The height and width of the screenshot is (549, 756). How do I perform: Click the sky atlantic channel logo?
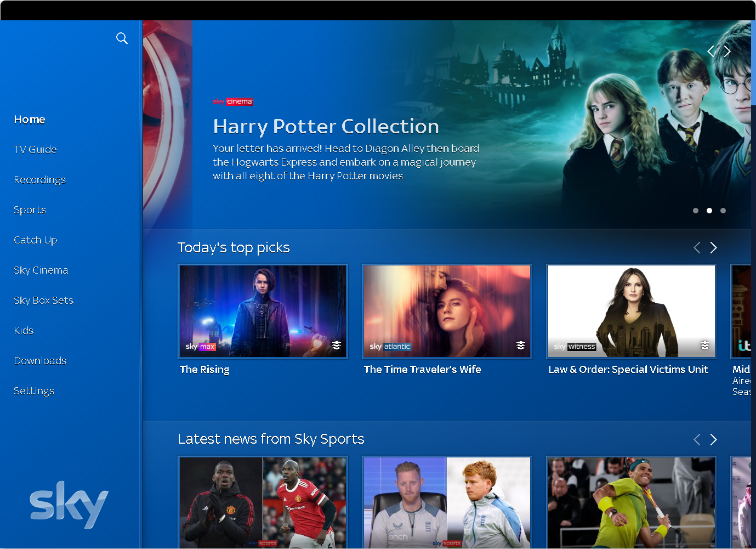coord(389,346)
